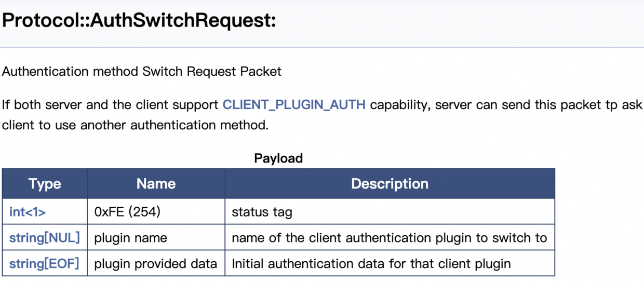Click the Protocol::AuthSwitchRequest heading
The height and width of the screenshot is (281, 644).
point(139,21)
